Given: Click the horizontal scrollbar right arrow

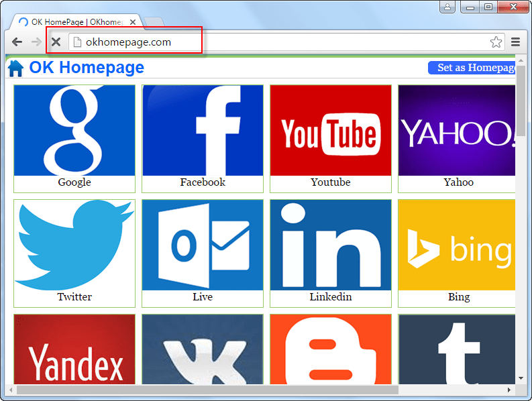Looking at the screenshot, I should 509,390.
